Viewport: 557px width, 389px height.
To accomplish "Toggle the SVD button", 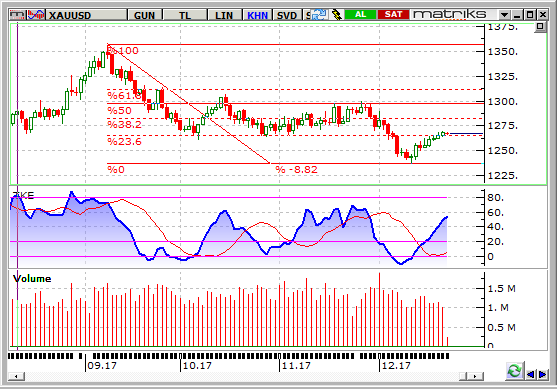I will (x=287, y=15).
